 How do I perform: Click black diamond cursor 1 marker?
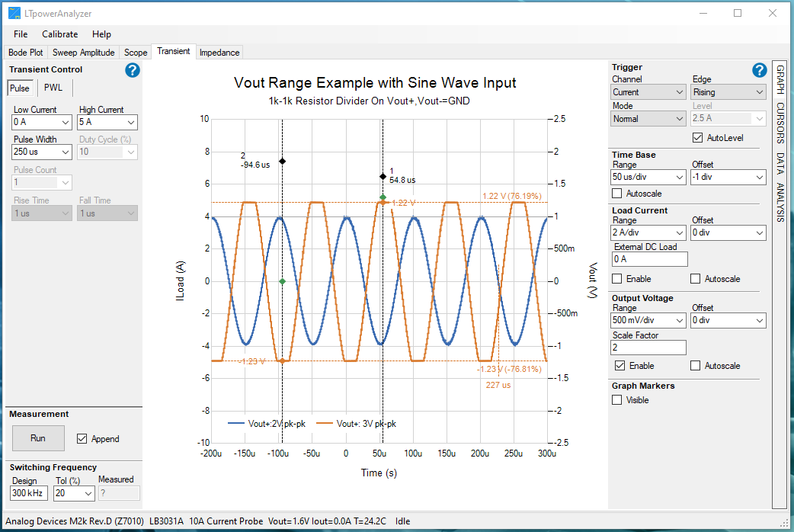pyautogui.click(x=383, y=176)
